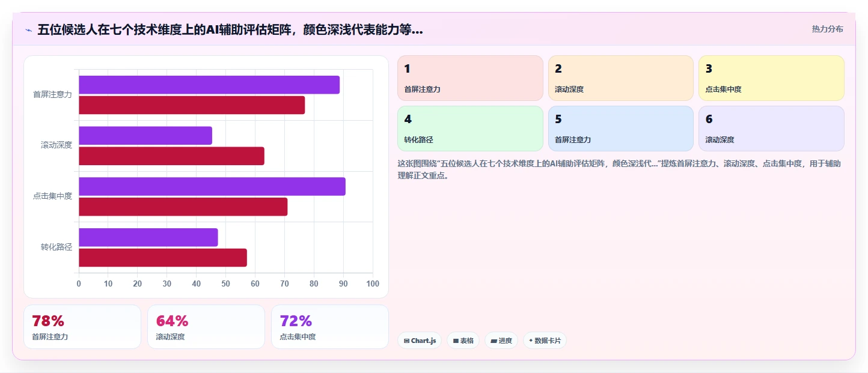The width and height of the screenshot is (868, 373).
Task: Open card 6 滚动深度
Action: tap(771, 129)
